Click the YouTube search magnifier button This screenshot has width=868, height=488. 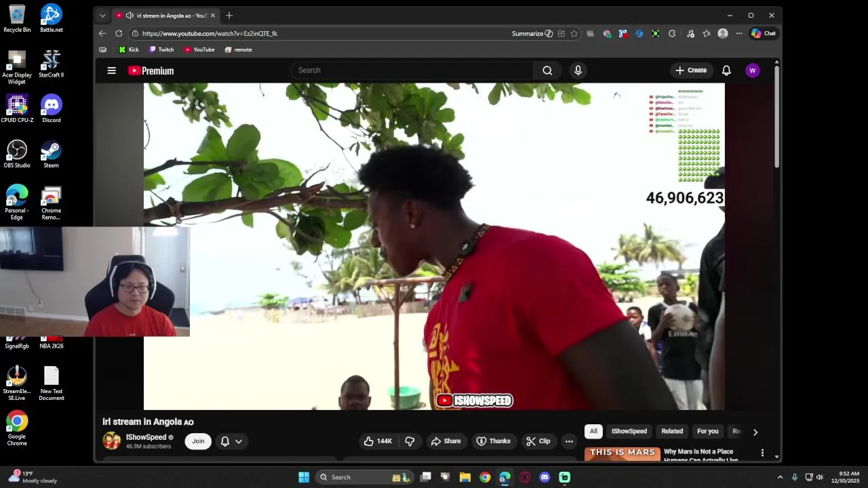point(547,70)
